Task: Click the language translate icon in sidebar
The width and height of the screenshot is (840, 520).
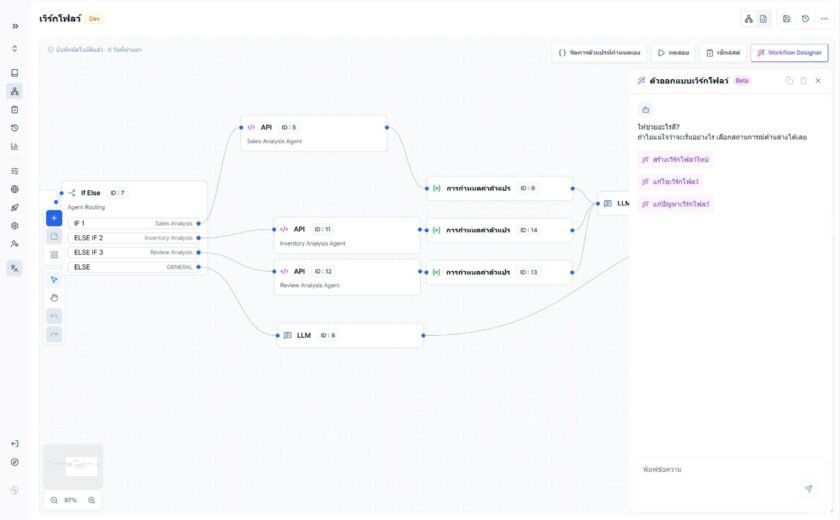Action: click(14, 268)
